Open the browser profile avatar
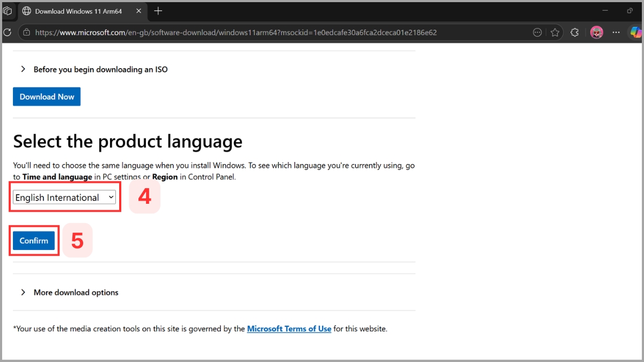This screenshot has width=644, height=362. (x=596, y=32)
